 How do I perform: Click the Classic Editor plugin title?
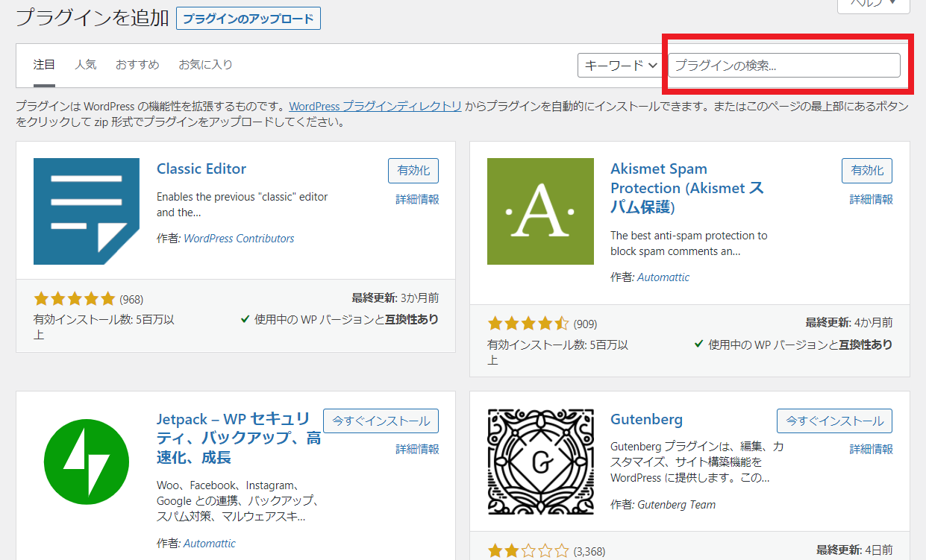[201, 169]
